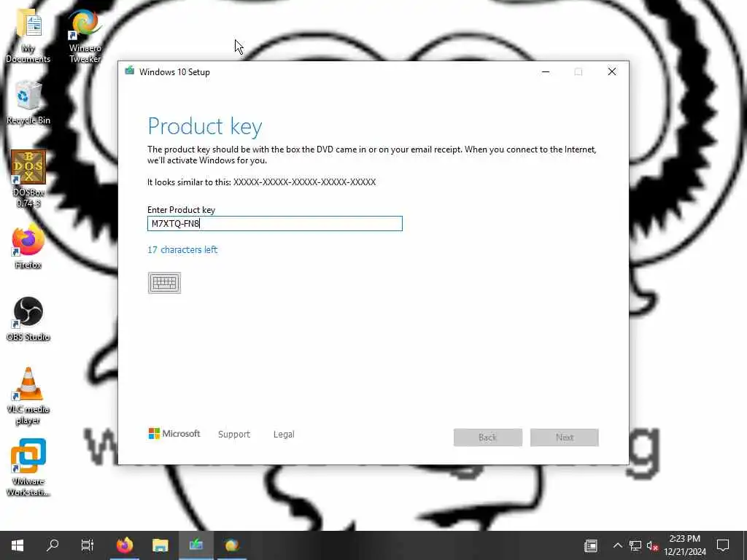Show hidden system tray icons
The image size is (747, 560).
pos(617,545)
